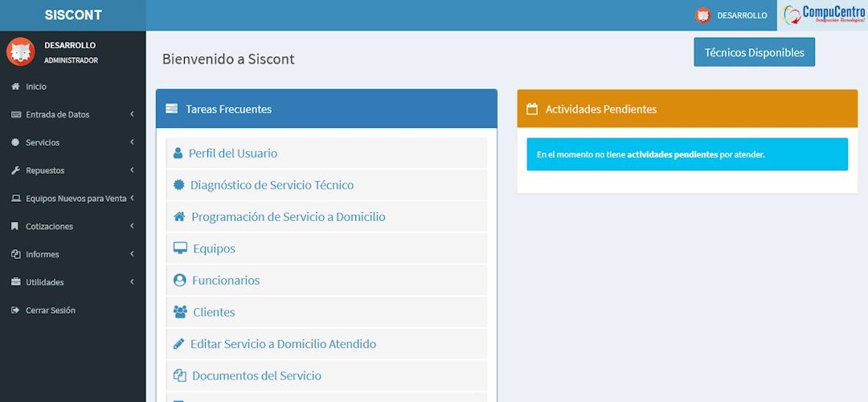Click the pencil icon next to Editar Servicio
868x402 pixels.
pyautogui.click(x=178, y=344)
